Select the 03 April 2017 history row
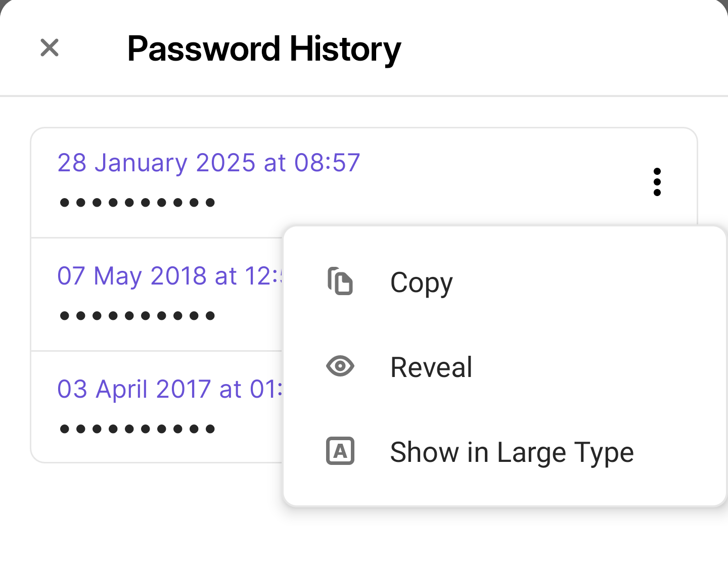728x567 pixels. tap(167, 389)
